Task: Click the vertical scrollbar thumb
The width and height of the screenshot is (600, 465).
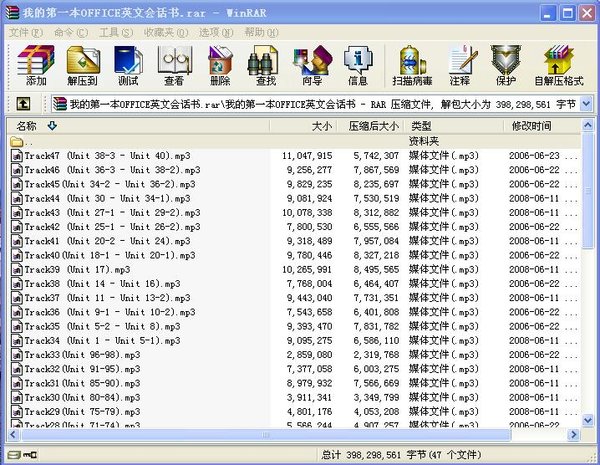Action: [587, 191]
